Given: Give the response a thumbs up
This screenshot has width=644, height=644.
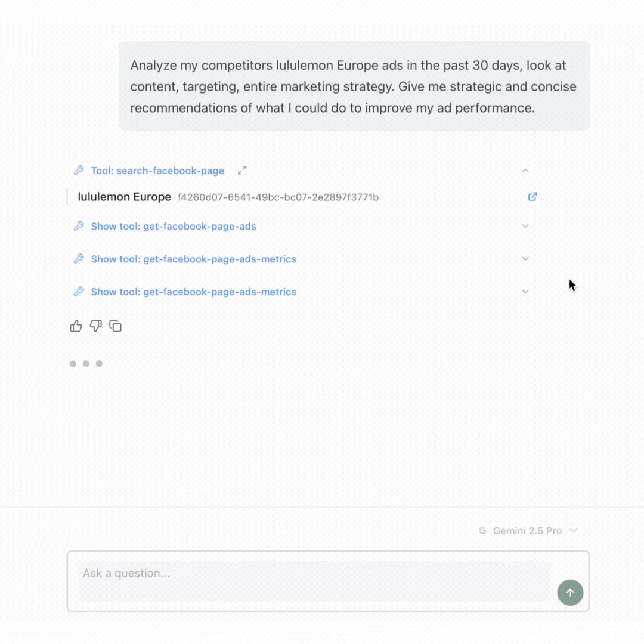Looking at the screenshot, I should coord(76,326).
